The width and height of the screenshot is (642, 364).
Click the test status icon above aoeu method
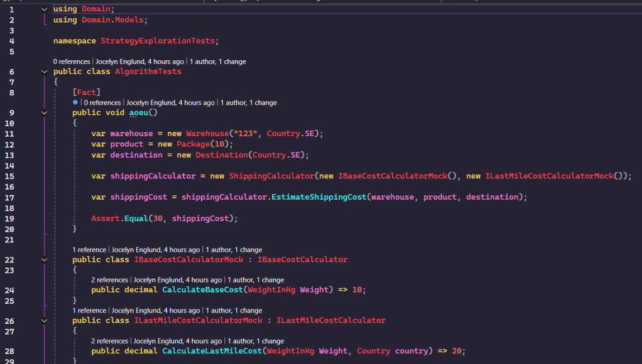(x=75, y=102)
